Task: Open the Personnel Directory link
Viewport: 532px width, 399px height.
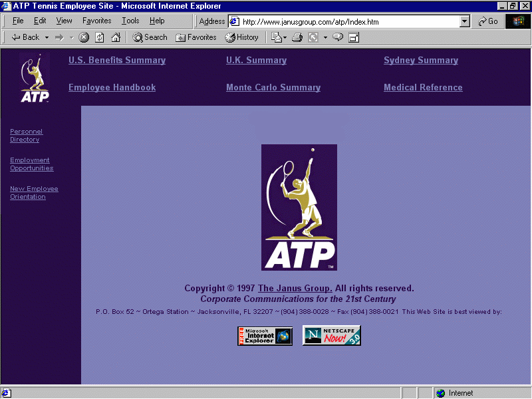Action: pos(27,136)
